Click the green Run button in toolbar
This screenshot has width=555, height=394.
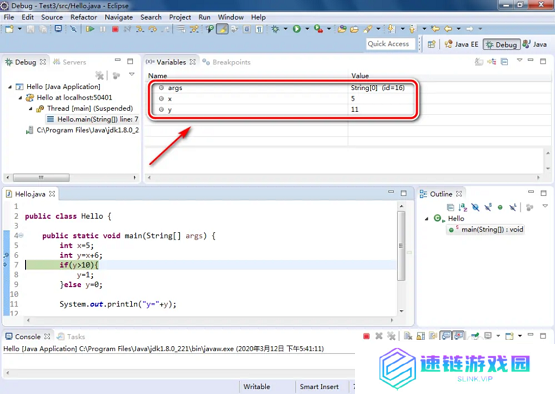click(x=297, y=29)
